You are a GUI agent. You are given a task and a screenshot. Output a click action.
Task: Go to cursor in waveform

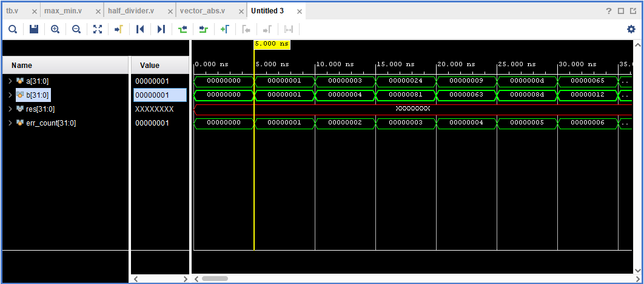point(119,29)
